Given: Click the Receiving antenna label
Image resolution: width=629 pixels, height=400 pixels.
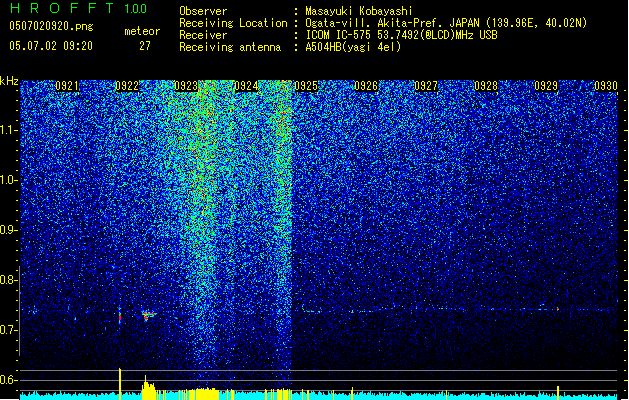Looking at the screenshot, I should click(230, 47).
